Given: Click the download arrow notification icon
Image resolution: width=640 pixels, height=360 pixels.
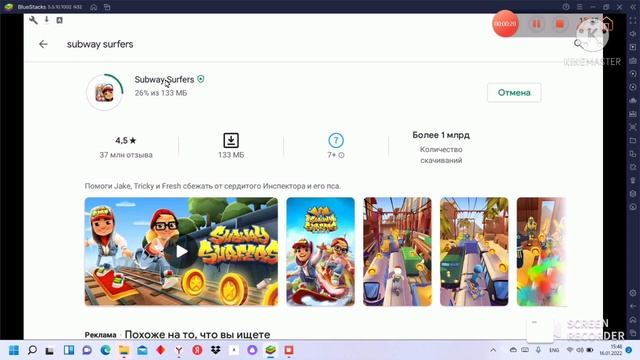Looking at the screenshot, I should coord(47,20).
